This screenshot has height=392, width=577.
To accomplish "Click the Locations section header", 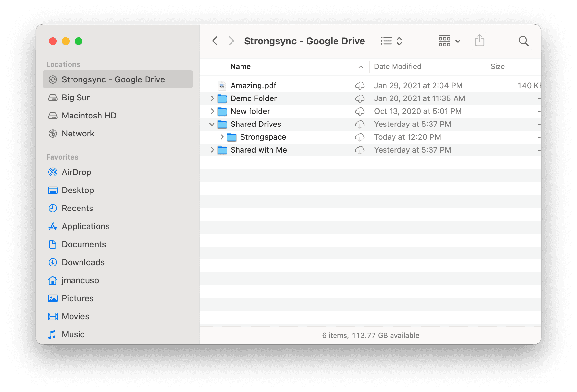I will point(63,64).
